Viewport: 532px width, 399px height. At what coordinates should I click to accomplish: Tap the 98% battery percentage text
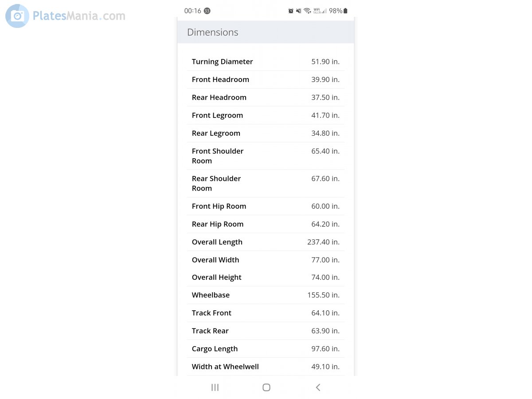[336, 11]
